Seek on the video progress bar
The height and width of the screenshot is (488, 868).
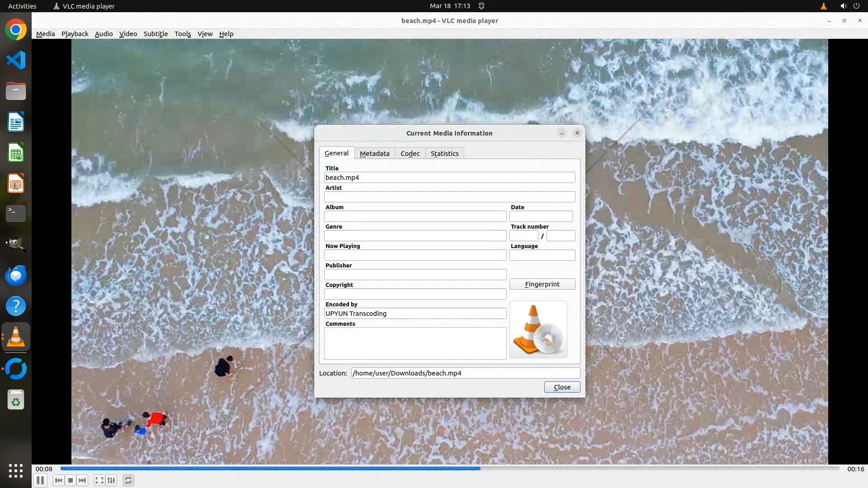[450, 469]
